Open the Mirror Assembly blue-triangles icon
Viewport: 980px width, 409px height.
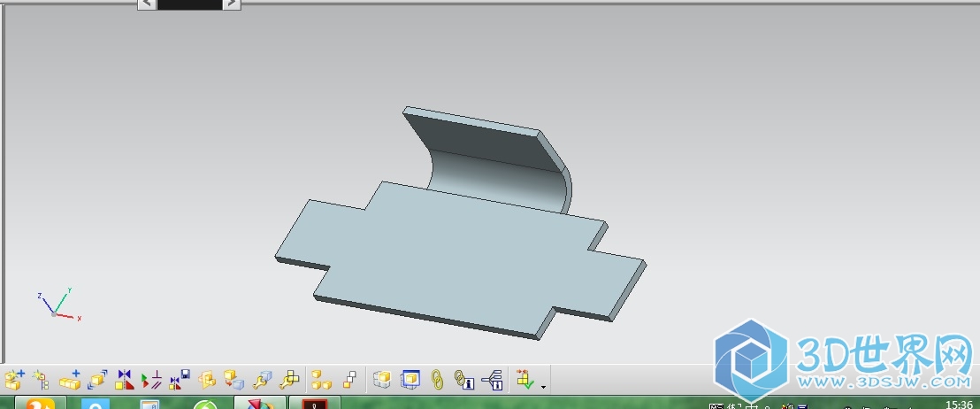[x=125, y=379]
